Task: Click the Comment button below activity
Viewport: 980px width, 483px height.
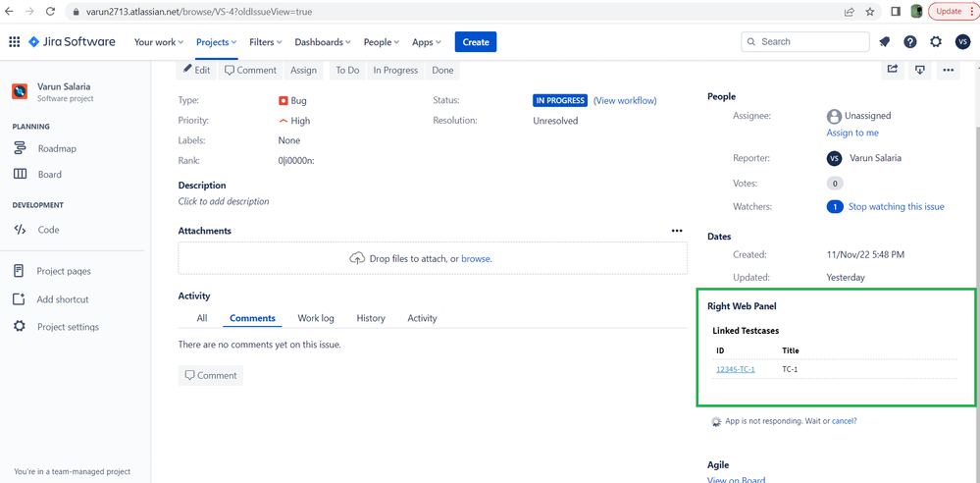Action: coord(211,375)
